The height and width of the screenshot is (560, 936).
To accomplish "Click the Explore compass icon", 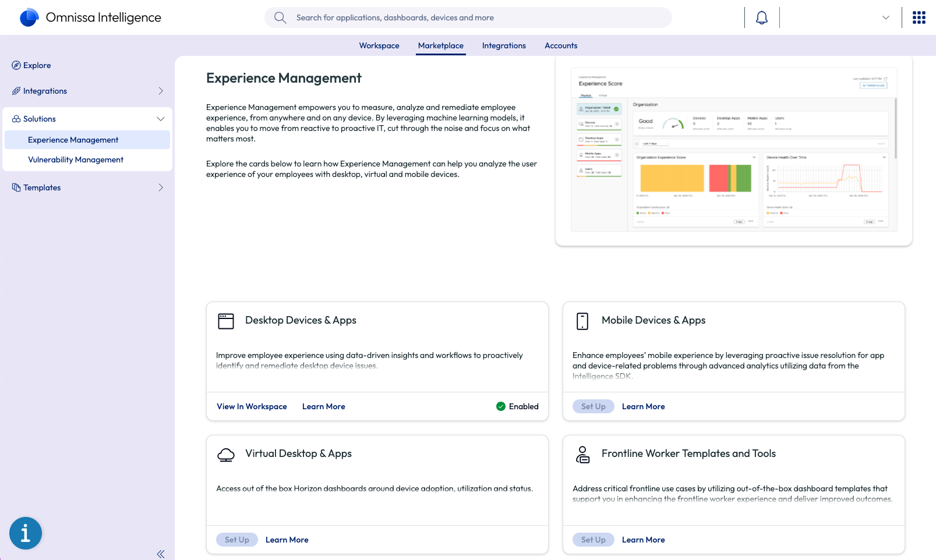I will point(16,65).
